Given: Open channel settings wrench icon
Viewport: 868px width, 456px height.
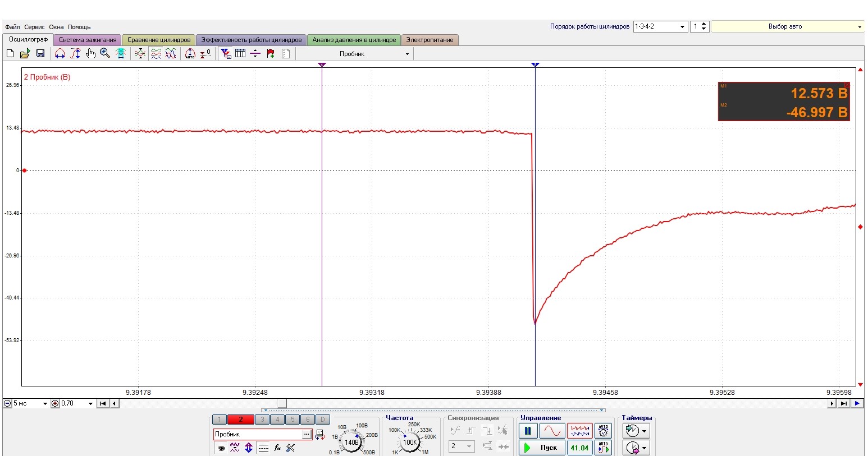Looking at the screenshot, I should click(x=290, y=448).
